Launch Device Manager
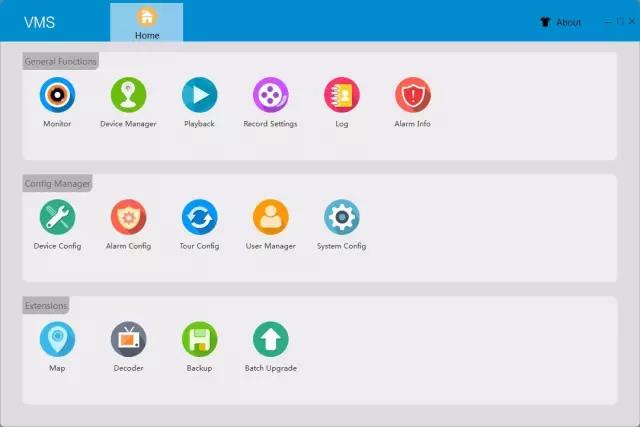The width and height of the screenshot is (640, 427). [128, 95]
